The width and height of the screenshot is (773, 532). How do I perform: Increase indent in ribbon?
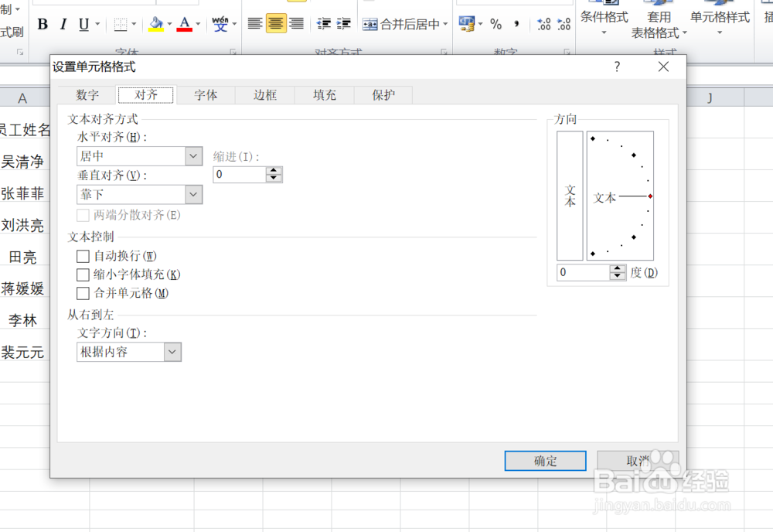343,23
